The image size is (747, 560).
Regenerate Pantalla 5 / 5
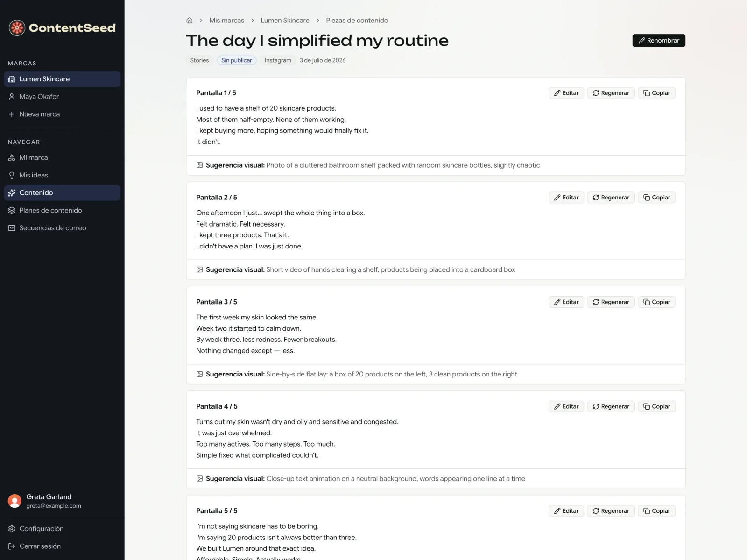pyautogui.click(x=611, y=511)
